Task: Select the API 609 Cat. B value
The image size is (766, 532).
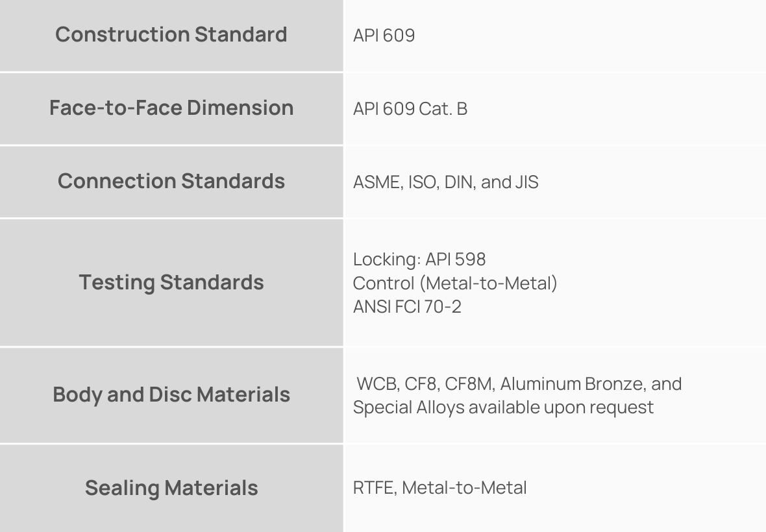Action: pyautogui.click(x=410, y=108)
